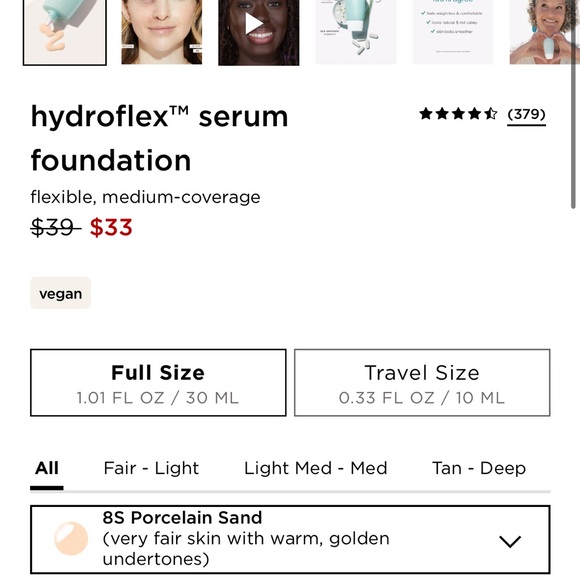Choose the Travel Size option

click(422, 382)
